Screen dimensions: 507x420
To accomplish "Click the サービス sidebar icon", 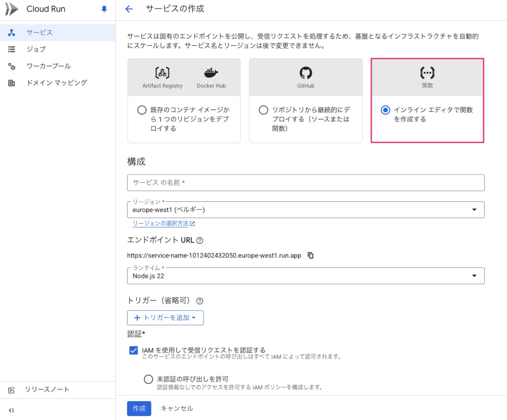I will 11,32.
